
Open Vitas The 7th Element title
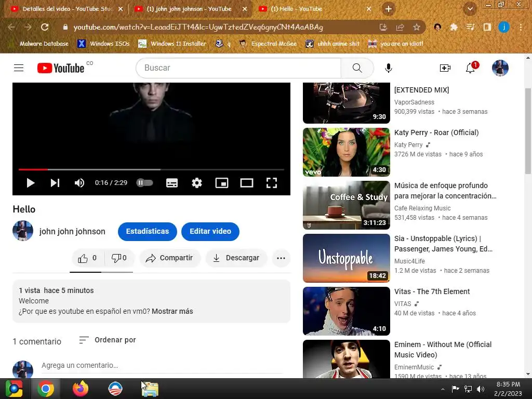(x=432, y=291)
